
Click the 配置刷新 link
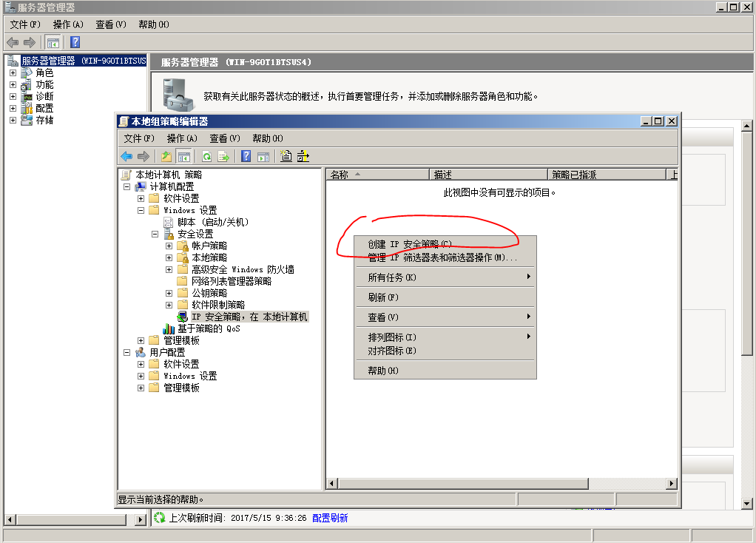pos(330,519)
